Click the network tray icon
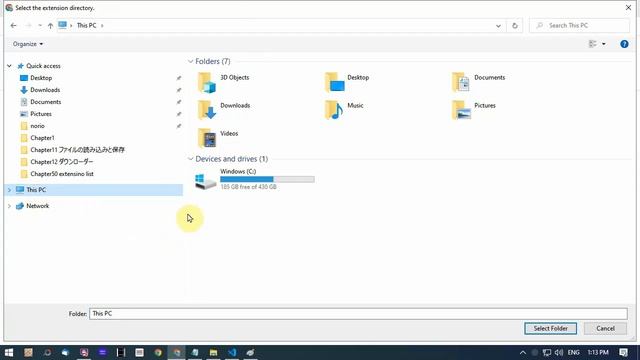This screenshot has width=640, height=360. click(x=547, y=352)
